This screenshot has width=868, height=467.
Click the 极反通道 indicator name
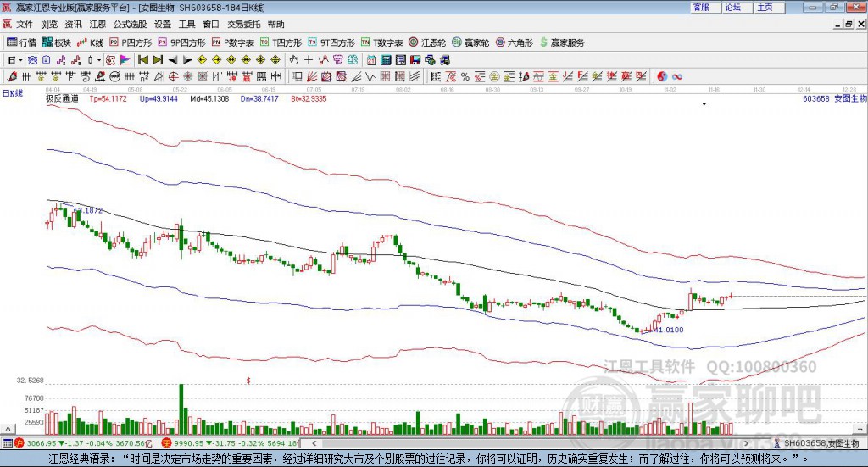coord(62,98)
